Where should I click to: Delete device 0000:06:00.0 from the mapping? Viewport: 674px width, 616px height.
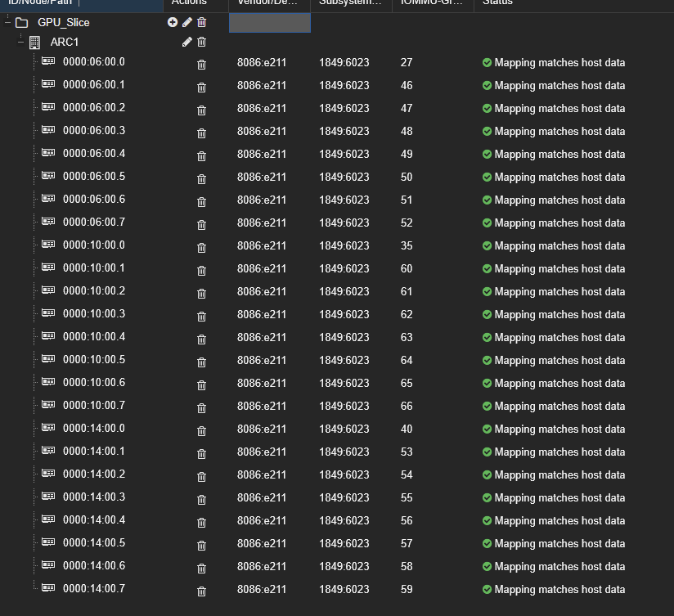[x=202, y=65]
